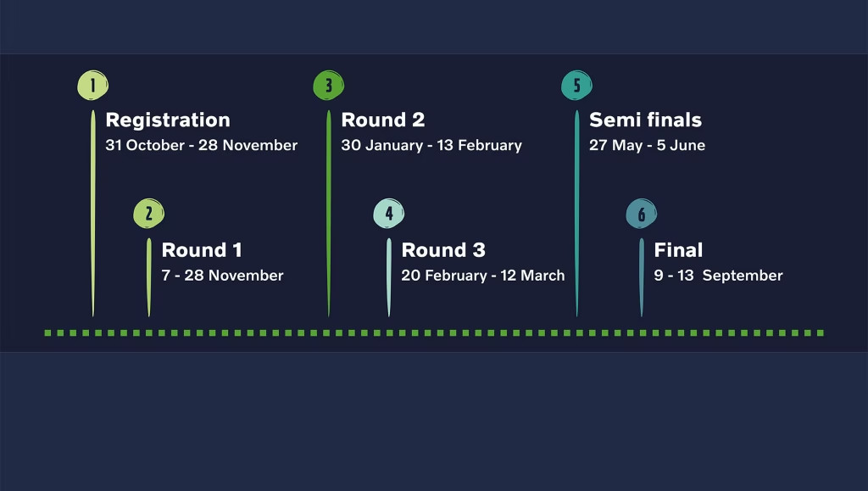
Task: Select the number 4 pale circle
Action: [x=388, y=213]
